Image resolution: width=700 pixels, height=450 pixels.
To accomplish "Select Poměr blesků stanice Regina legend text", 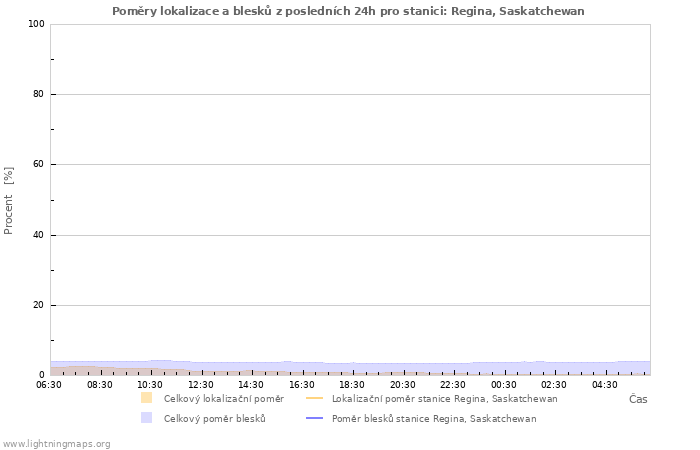I will tap(434, 418).
